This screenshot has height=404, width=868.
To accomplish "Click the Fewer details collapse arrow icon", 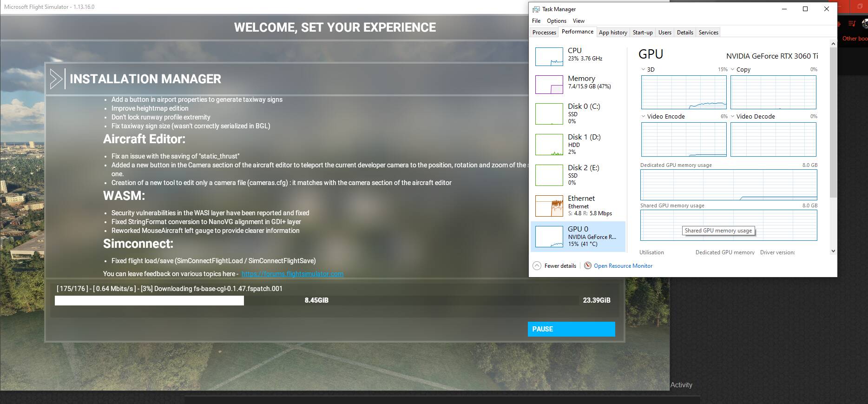I will click(x=537, y=266).
